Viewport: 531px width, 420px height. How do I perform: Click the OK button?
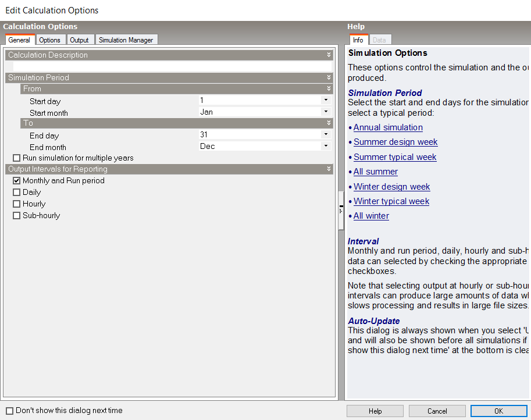click(x=498, y=411)
